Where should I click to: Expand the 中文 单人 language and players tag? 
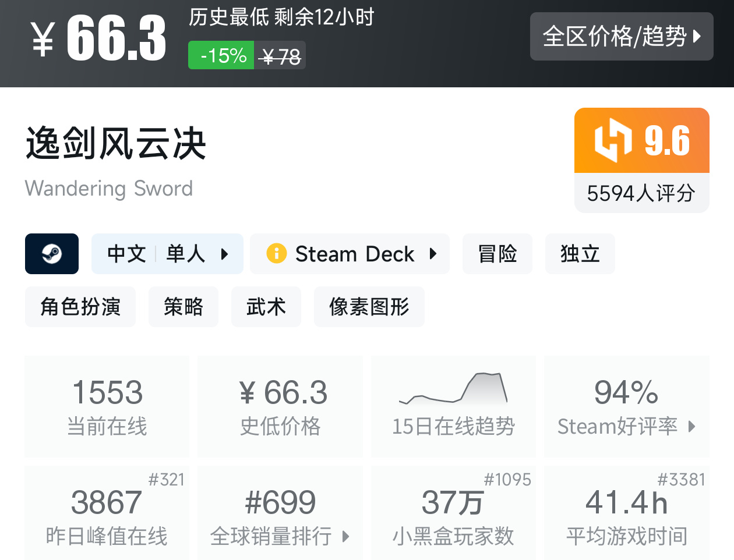[x=167, y=254]
